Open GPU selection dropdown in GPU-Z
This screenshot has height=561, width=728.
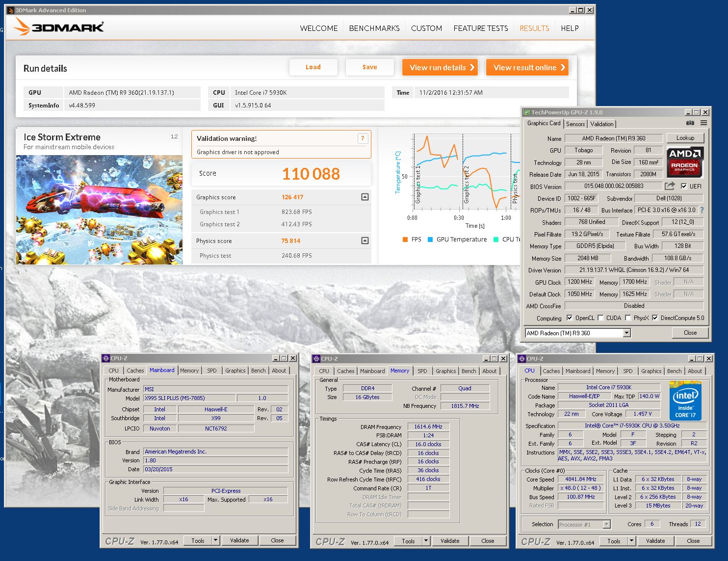[x=626, y=333]
